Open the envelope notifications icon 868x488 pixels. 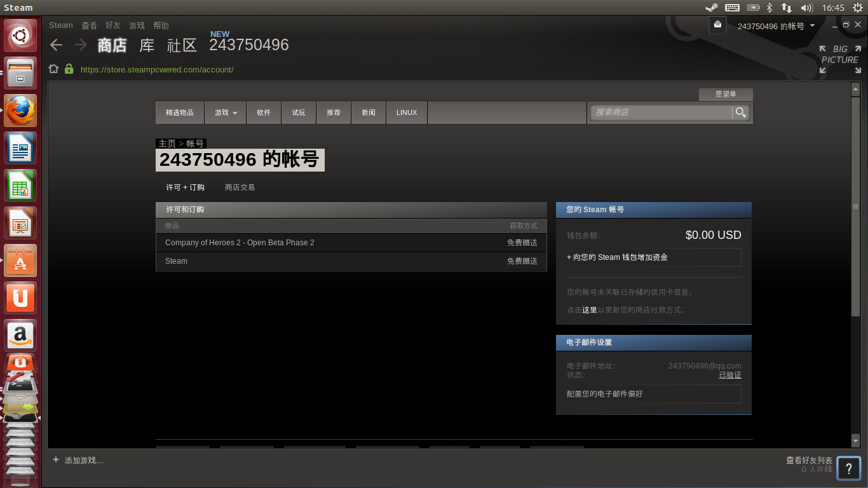(717, 25)
